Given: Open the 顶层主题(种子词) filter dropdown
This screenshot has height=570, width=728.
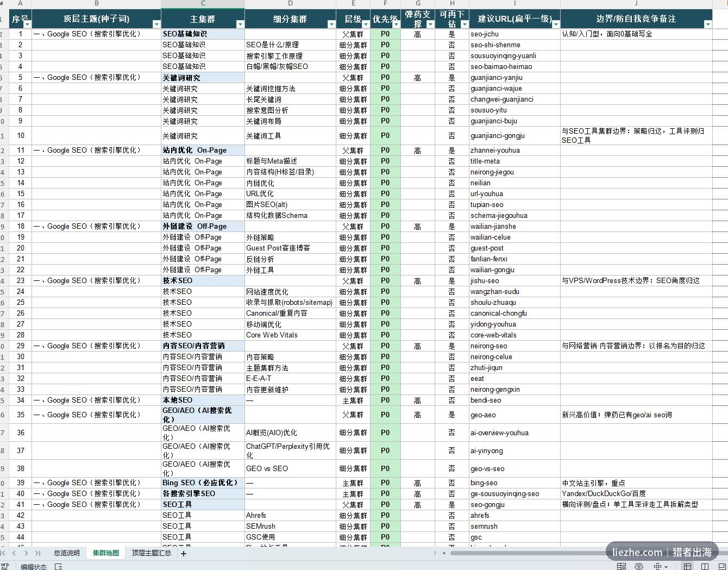Looking at the screenshot, I should coord(156,24).
